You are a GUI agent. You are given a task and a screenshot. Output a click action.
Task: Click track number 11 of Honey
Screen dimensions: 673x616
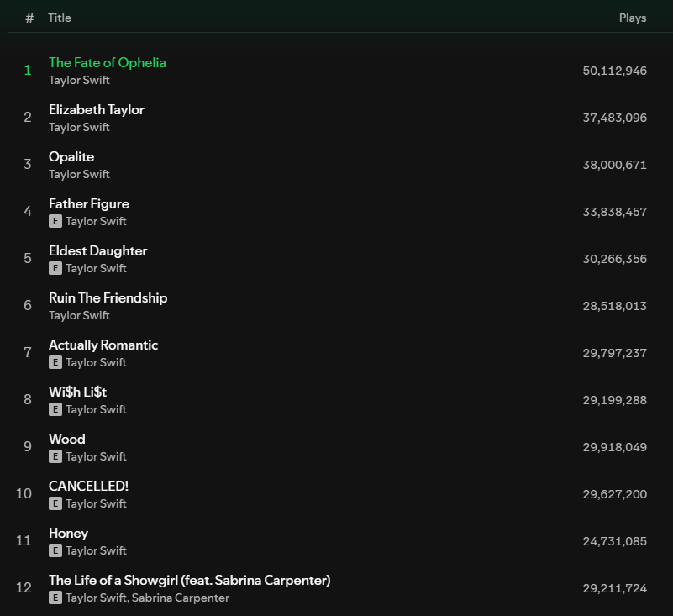click(24, 540)
